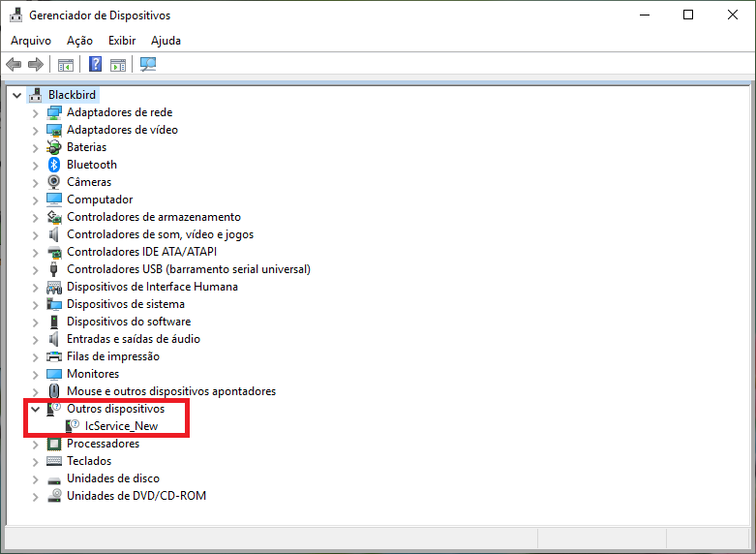Select Filas de impressão label
The image size is (756, 554).
click(113, 356)
